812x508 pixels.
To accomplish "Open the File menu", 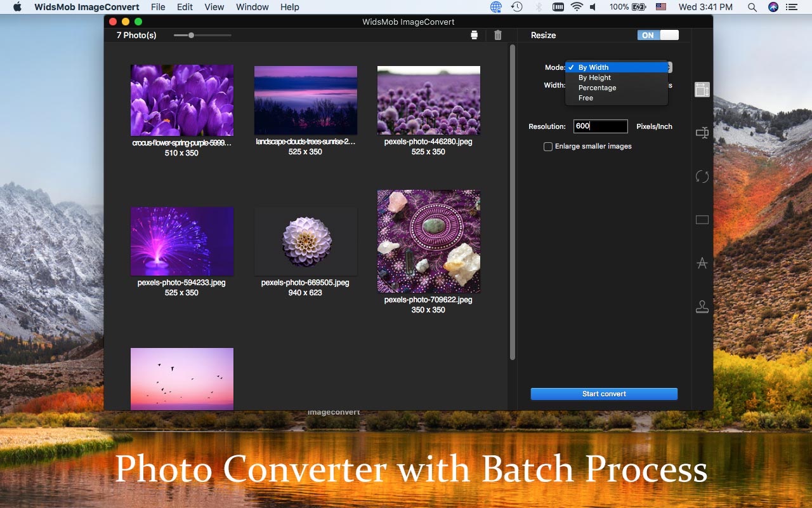I will tap(158, 7).
